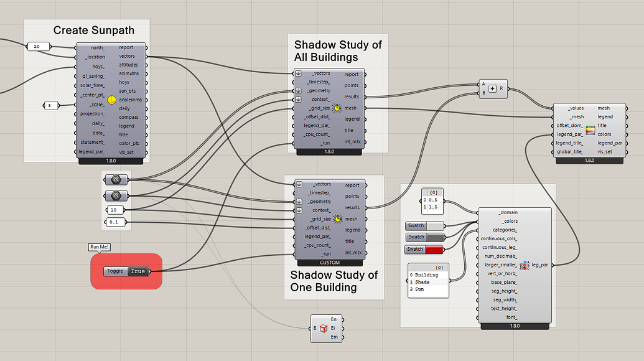Click the 'vectors' output on Sunpath component
The width and height of the screenshot is (644, 361).
point(127,56)
